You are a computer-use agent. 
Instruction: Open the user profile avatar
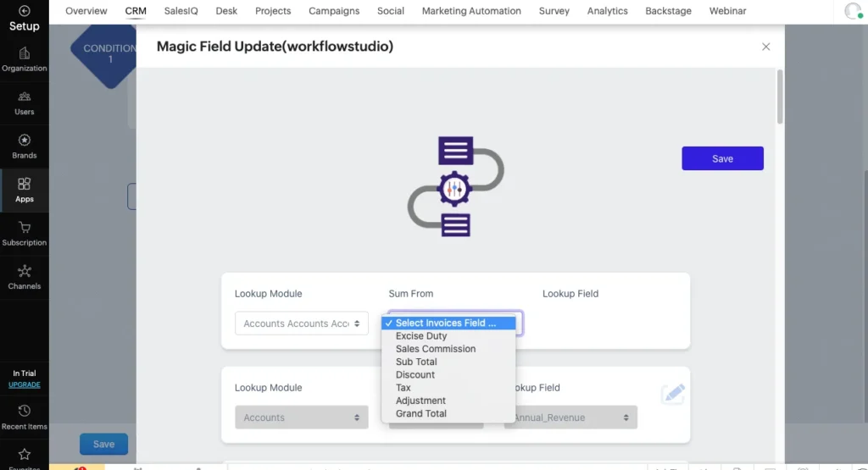click(854, 11)
